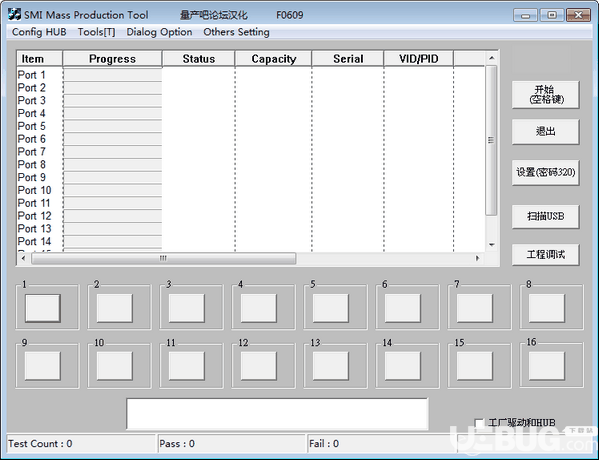
Task: Click the SMI app icon in title bar
Action: (14, 15)
